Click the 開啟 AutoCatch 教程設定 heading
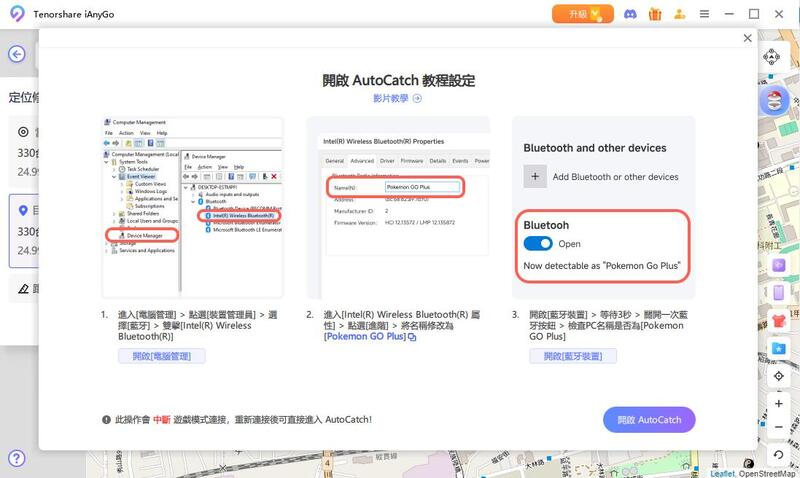 point(398,81)
